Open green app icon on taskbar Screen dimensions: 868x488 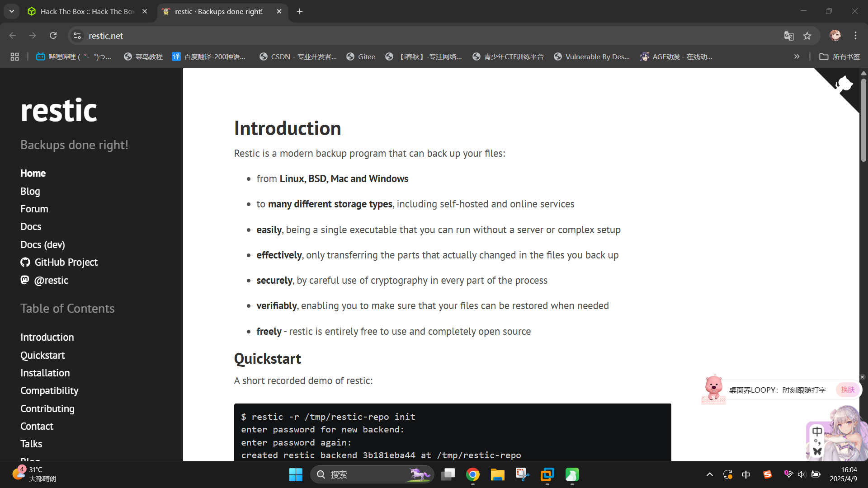pyautogui.click(x=572, y=474)
